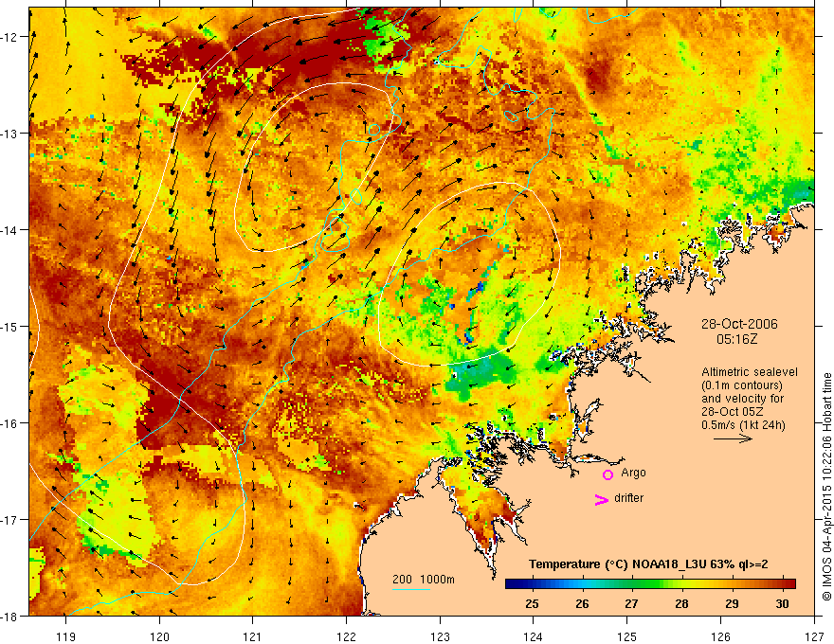This screenshot has width=834, height=644.
Task: Click the longitude label 119
Action: pos(66,636)
